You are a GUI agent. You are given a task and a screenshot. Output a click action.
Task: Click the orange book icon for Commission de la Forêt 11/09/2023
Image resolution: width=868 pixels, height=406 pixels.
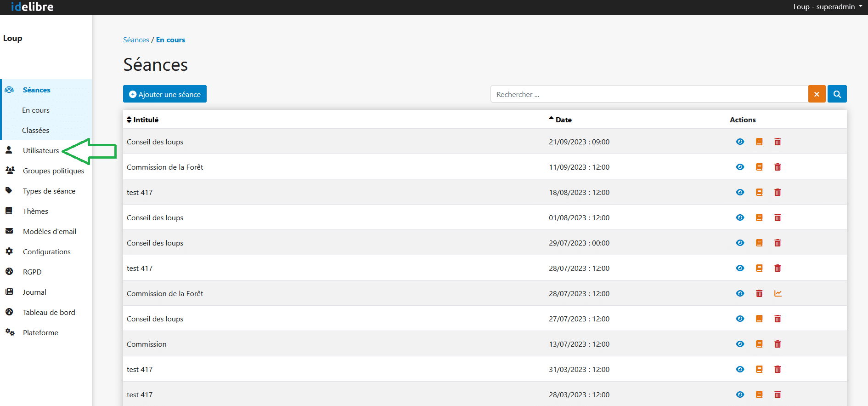759,167
